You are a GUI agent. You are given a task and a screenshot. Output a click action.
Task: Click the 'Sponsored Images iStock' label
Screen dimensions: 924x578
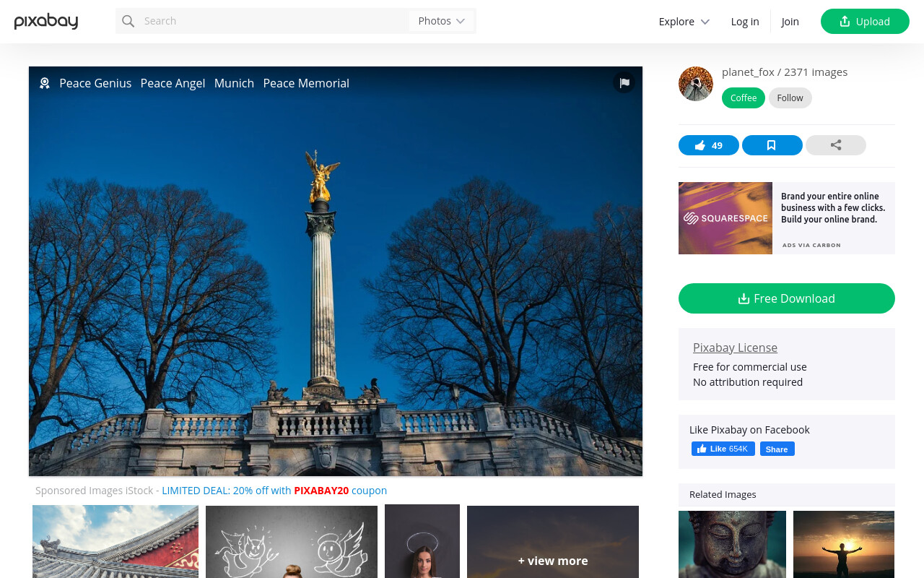click(x=95, y=490)
